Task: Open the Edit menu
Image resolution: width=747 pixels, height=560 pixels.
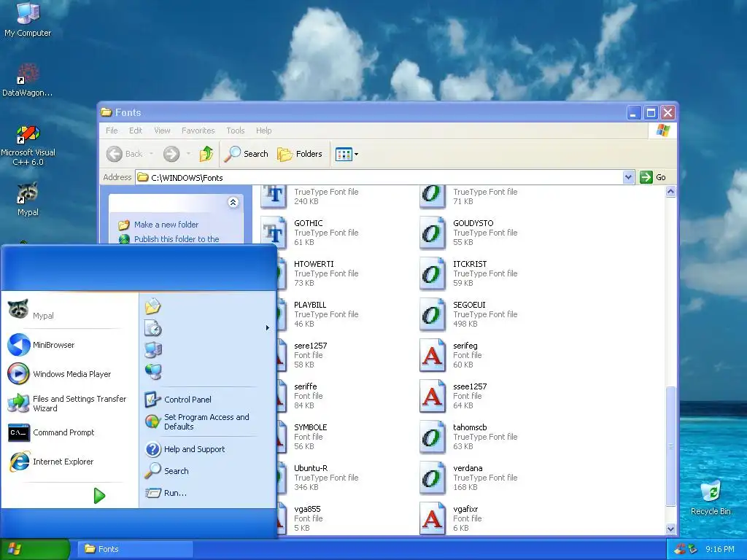Action: pos(136,131)
